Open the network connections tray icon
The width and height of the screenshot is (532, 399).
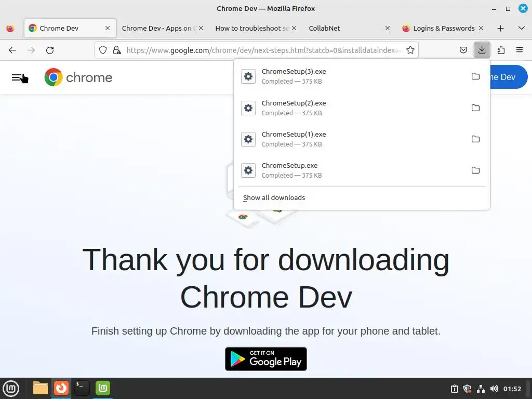pos(481,389)
